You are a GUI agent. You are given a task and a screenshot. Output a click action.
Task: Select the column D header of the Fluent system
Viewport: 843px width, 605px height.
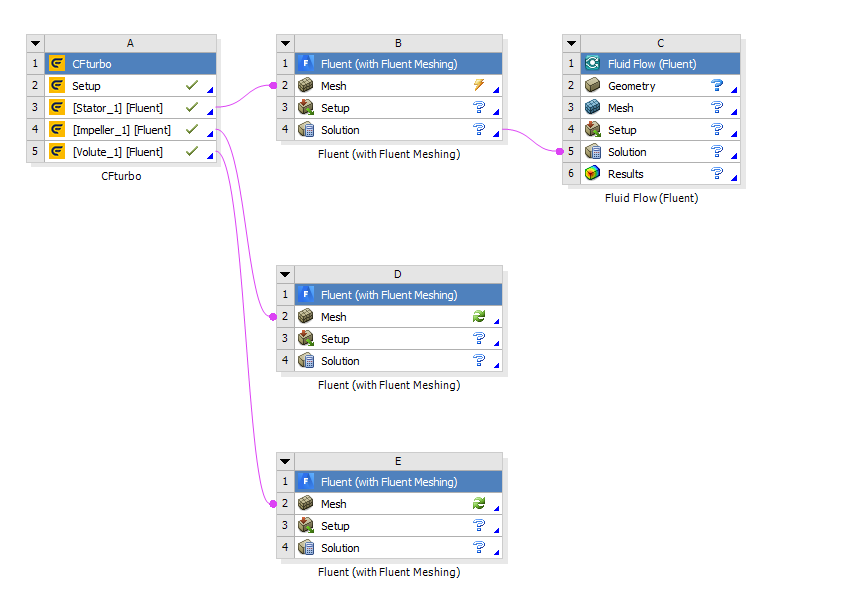point(398,274)
